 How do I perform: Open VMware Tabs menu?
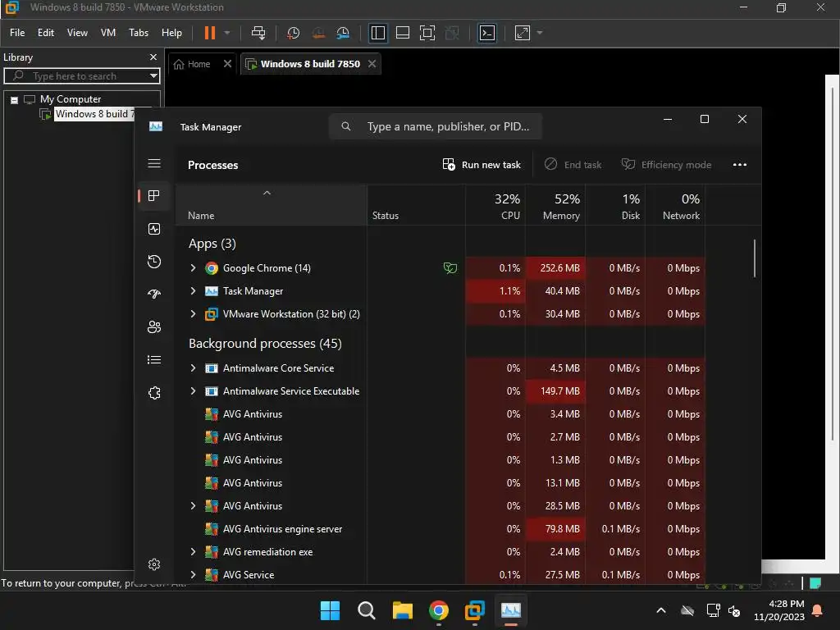138,33
